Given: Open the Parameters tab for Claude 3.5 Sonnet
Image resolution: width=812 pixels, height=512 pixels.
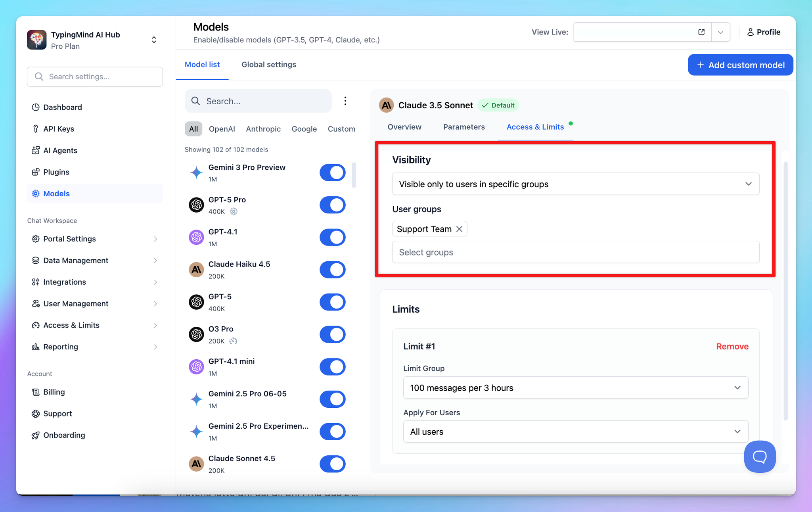Looking at the screenshot, I should [464, 127].
